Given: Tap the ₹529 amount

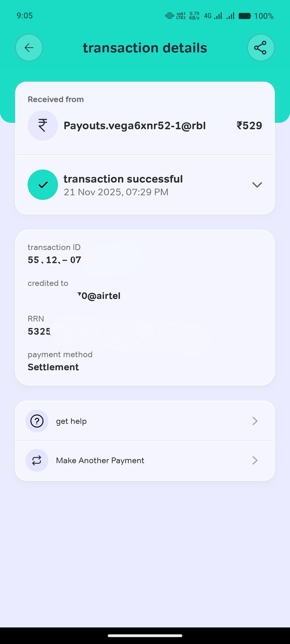Looking at the screenshot, I should pyautogui.click(x=249, y=126).
